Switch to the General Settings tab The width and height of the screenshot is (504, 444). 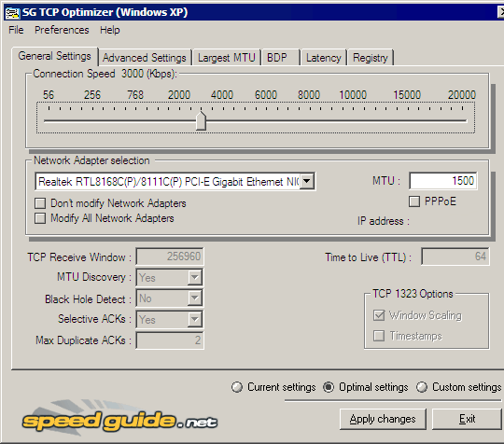[55, 56]
